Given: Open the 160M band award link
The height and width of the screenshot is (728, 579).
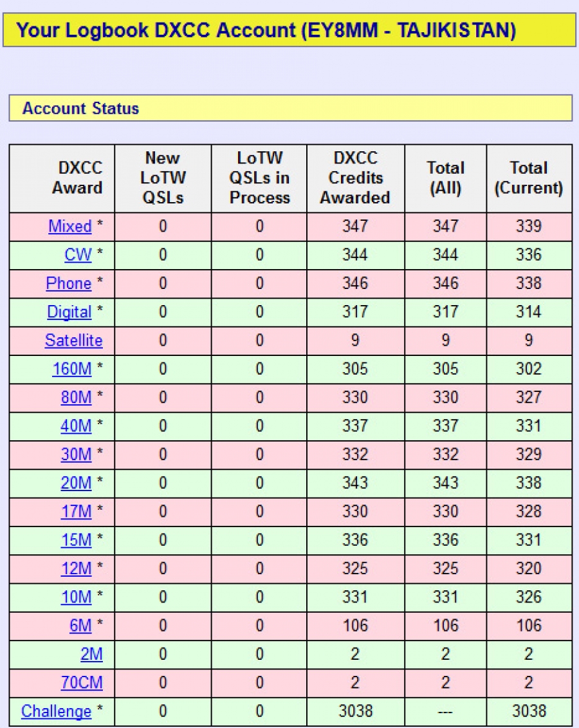Looking at the screenshot, I should [x=72, y=369].
